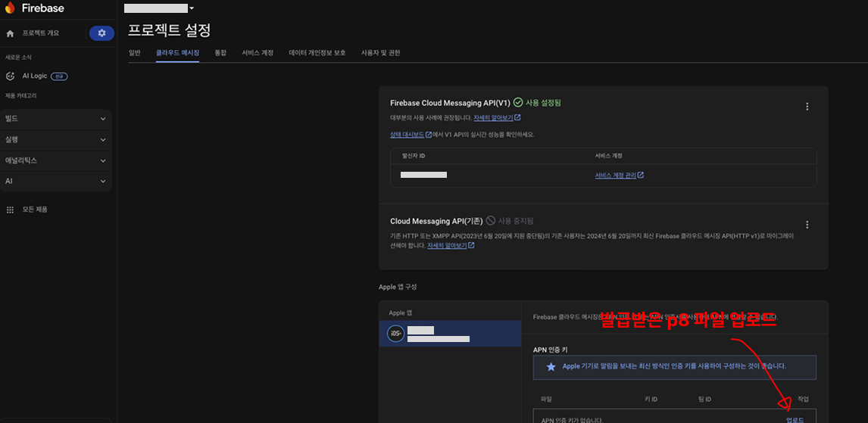Select the iOS app entry in Apple 앱 list
Viewport: 868px width, 423px height.
point(450,334)
